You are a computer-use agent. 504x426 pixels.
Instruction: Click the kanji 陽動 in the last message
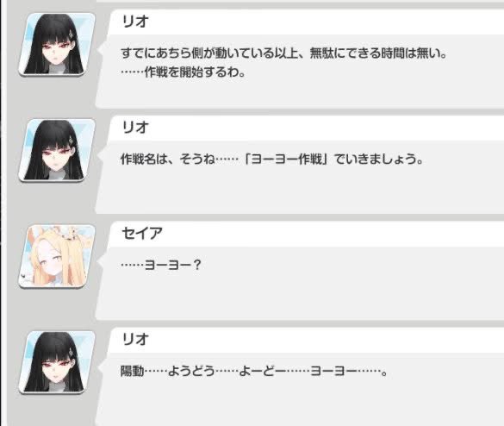click(132, 371)
